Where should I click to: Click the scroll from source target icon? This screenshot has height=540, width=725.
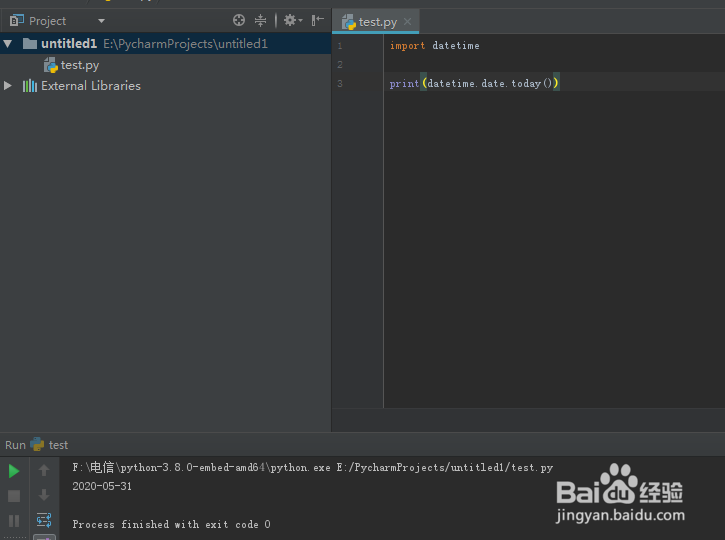coord(239,20)
